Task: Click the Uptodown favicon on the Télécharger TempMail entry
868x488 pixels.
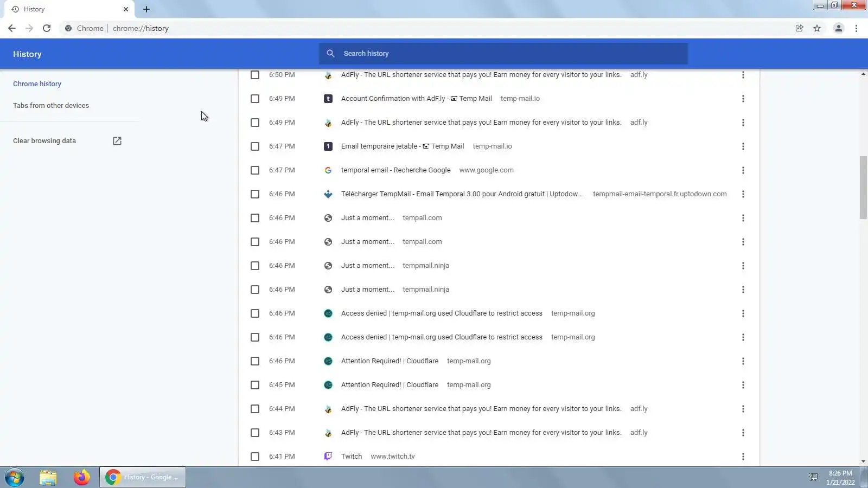Action: click(x=328, y=194)
